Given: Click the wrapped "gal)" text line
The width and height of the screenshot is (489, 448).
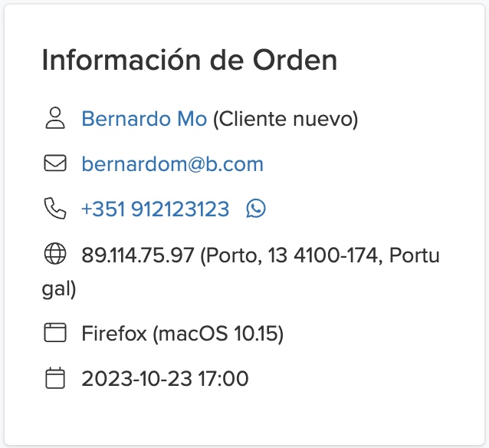Looking at the screenshot, I should [x=58, y=288].
